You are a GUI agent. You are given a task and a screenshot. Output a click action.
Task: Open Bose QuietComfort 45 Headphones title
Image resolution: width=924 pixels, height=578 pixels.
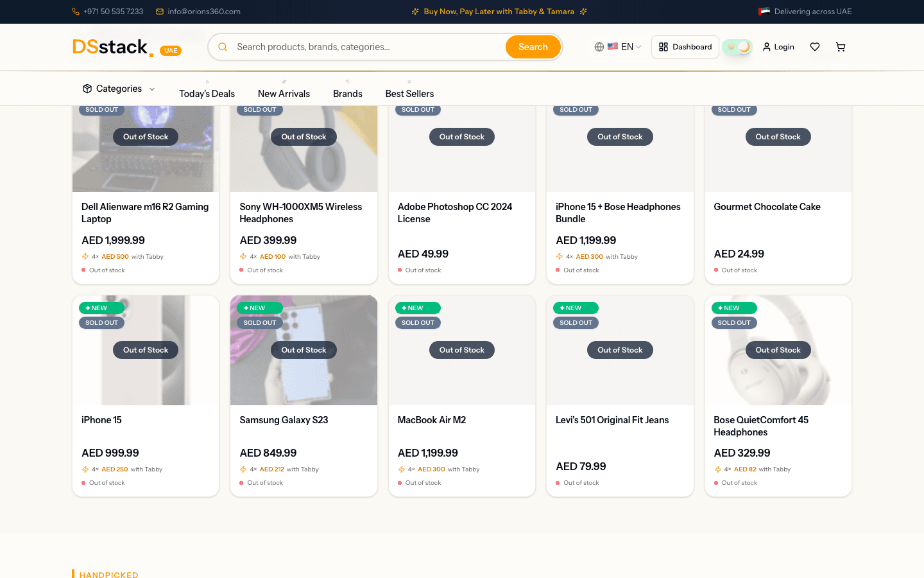point(761,426)
